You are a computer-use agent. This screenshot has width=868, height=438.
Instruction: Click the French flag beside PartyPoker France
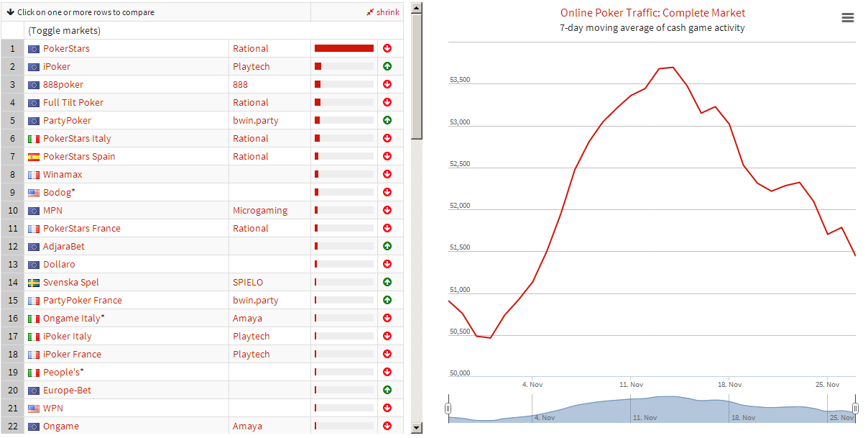click(34, 301)
